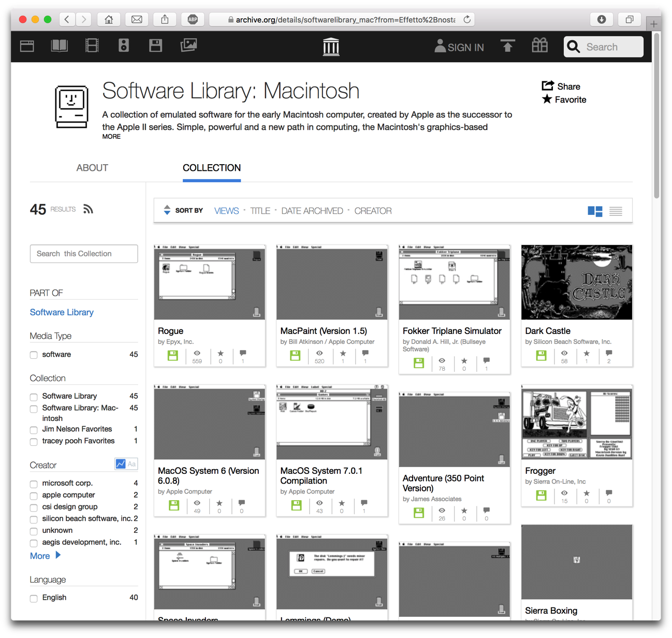Screen dimensions: 672x638
Task: Check the software media type checkbox
Action: click(34, 355)
